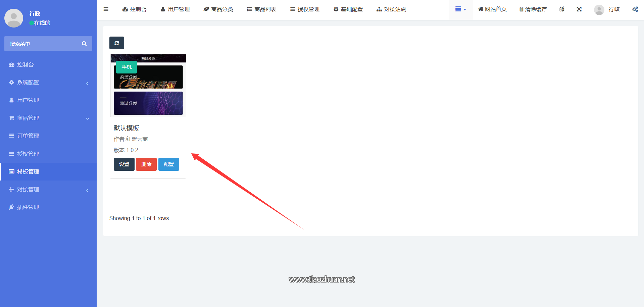Screen dimensions: 644x307
Task: Switch language using the translate icon in navbar
Action: tap(562, 9)
